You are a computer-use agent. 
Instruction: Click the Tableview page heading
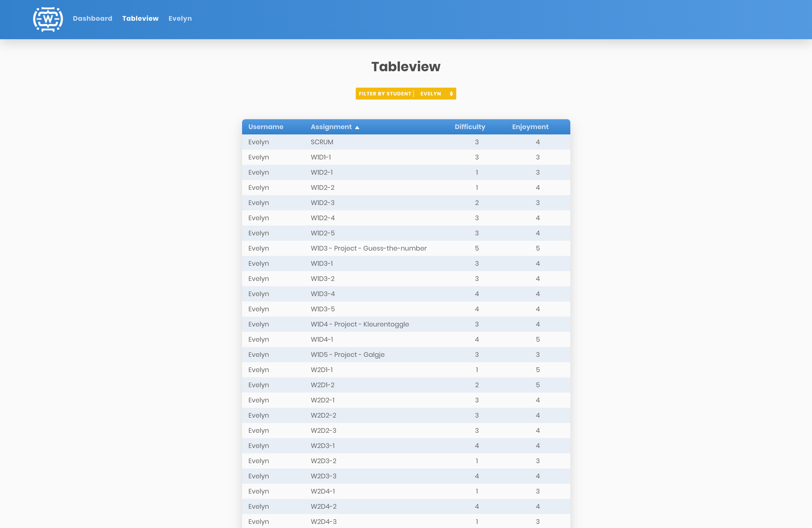pyautogui.click(x=406, y=66)
